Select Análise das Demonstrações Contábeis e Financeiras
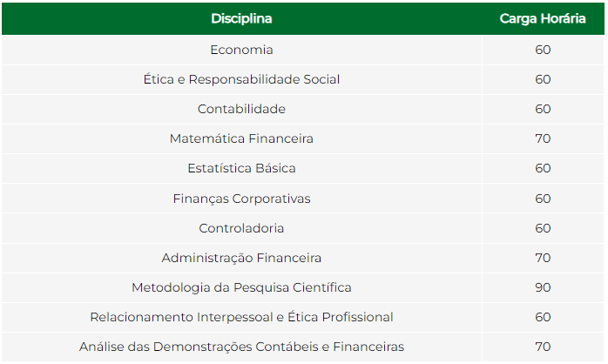 [x=241, y=347]
